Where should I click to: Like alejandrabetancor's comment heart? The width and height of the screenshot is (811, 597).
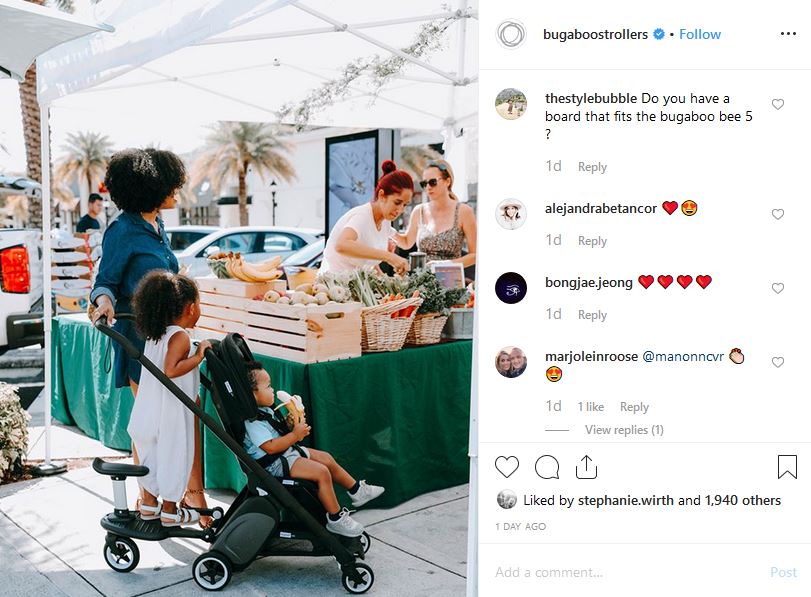coord(777,214)
